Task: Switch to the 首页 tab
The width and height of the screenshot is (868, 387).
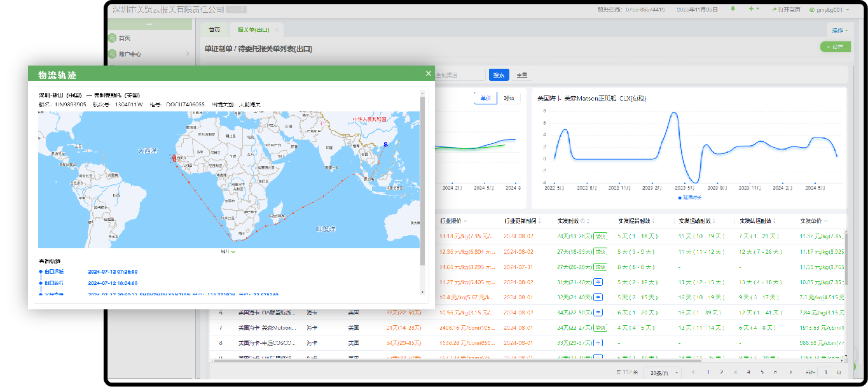Action: (215, 30)
